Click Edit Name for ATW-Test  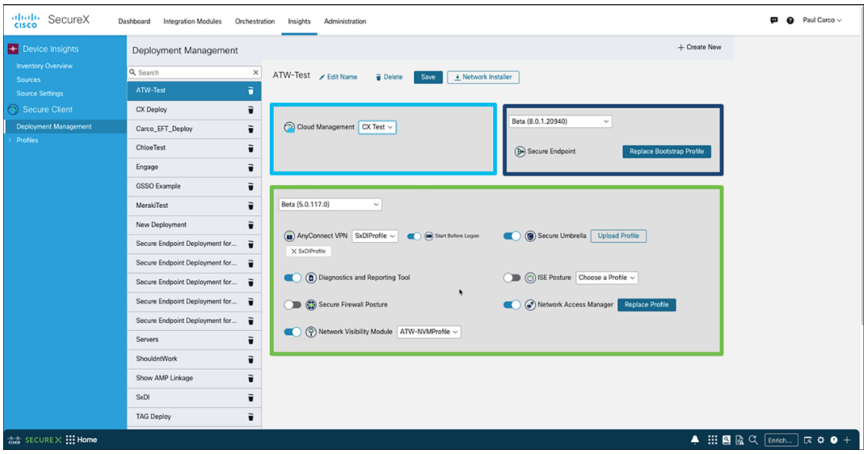point(338,78)
